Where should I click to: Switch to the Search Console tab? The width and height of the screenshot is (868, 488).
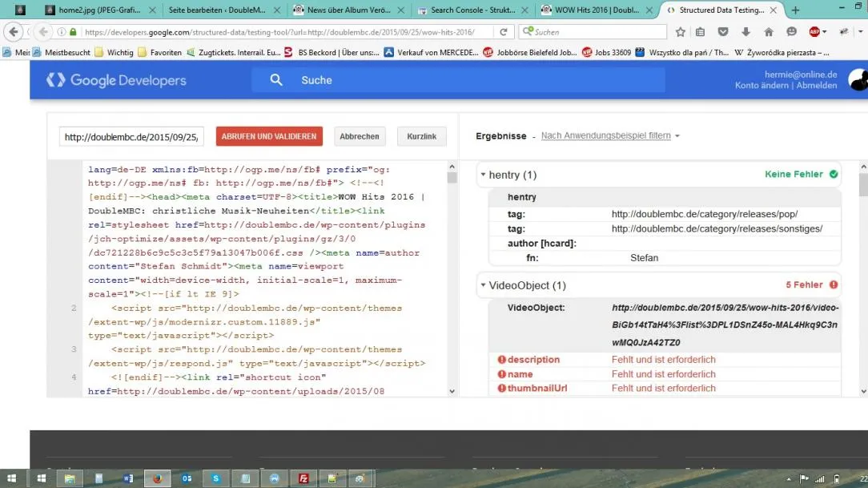tap(472, 10)
